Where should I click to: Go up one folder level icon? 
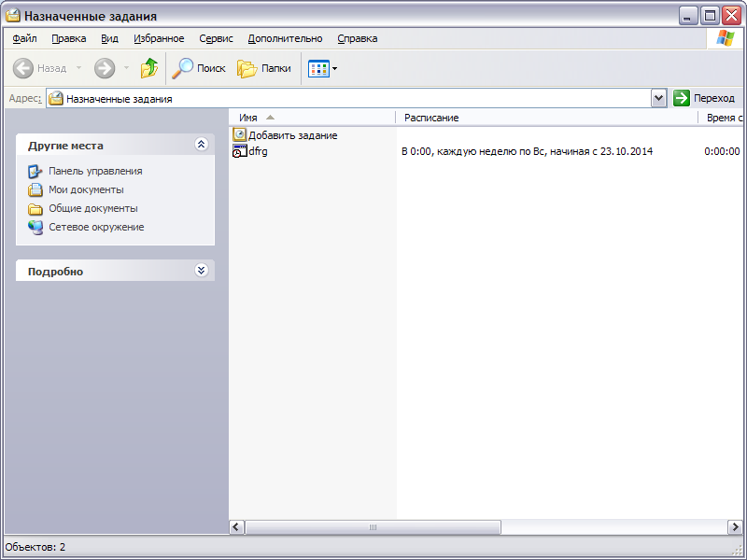(x=149, y=68)
